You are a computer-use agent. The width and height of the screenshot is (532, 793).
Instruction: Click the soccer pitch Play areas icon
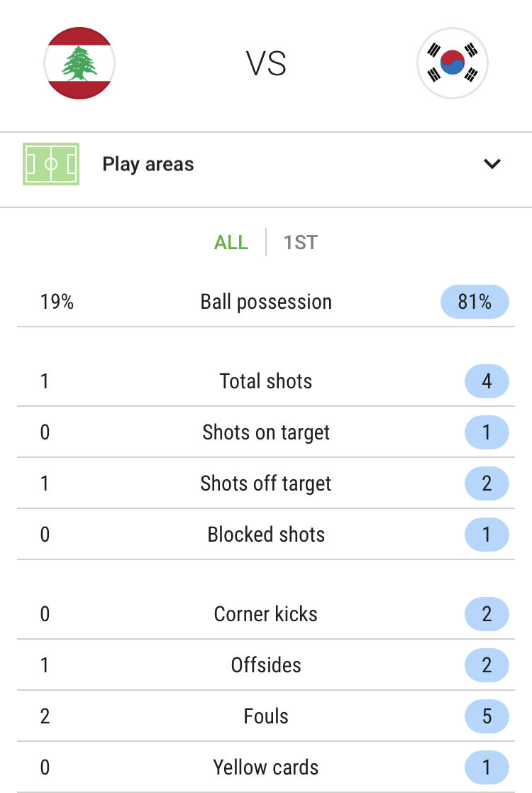[51, 164]
